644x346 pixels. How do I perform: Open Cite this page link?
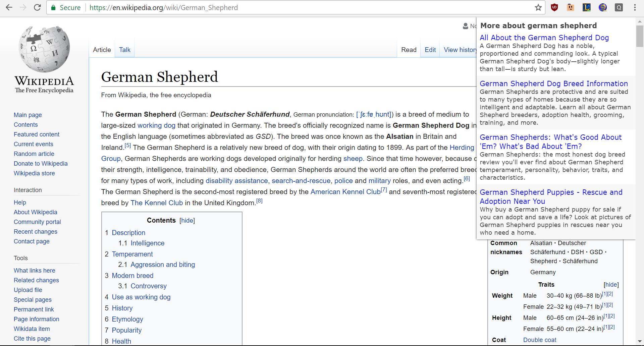[x=32, y=339]
